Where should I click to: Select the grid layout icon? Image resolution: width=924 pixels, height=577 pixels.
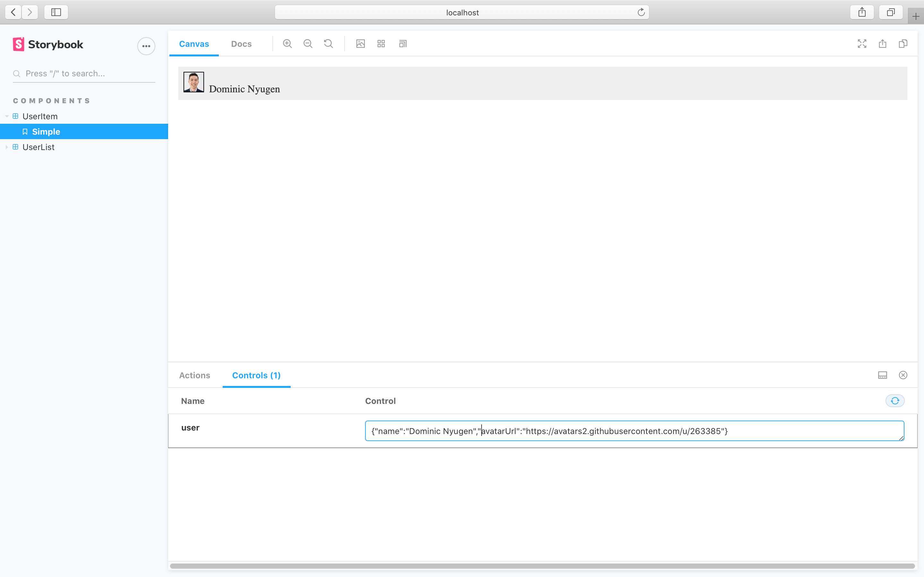(x=381, y=43)
